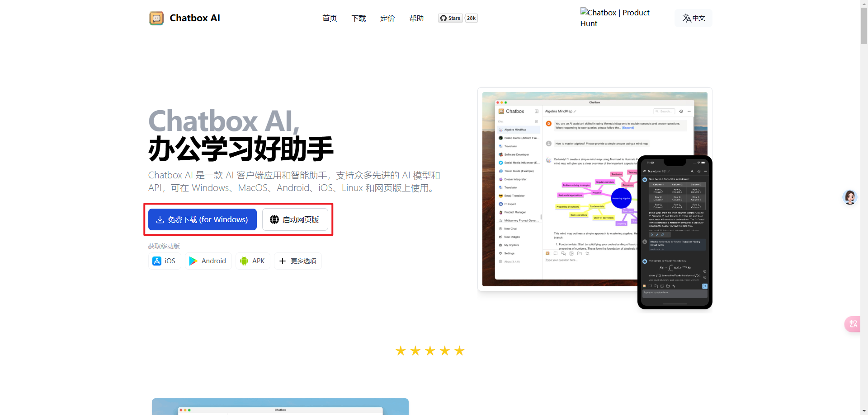Open the 下载 nav item
The height and width of the screenshot is (415, 868).
click(359, 18)
